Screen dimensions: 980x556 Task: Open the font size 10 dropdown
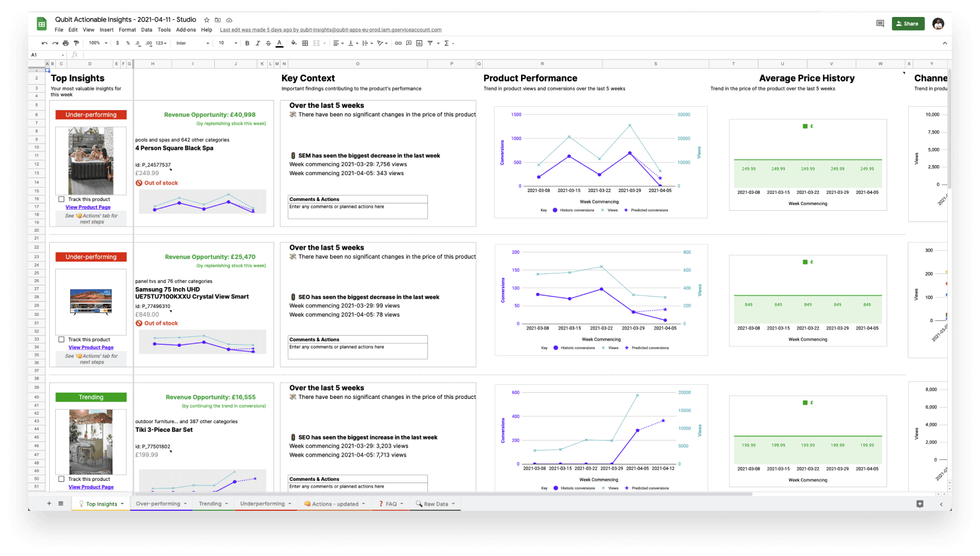[228, 43]
